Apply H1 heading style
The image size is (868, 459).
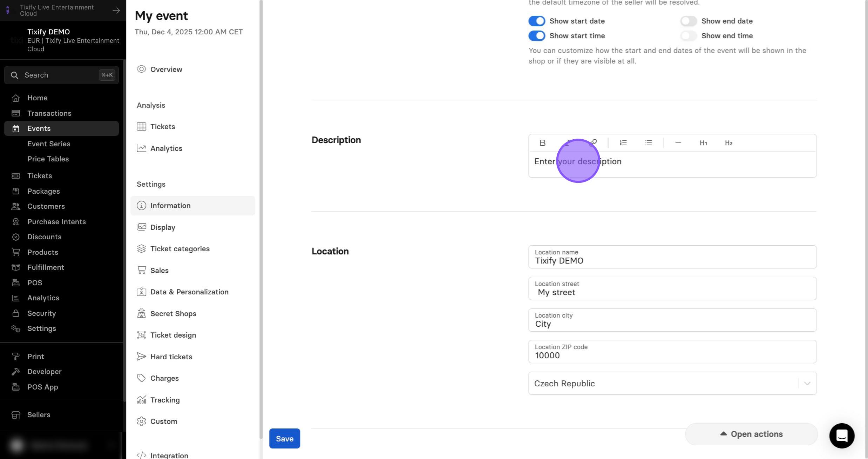pos(703,143)
